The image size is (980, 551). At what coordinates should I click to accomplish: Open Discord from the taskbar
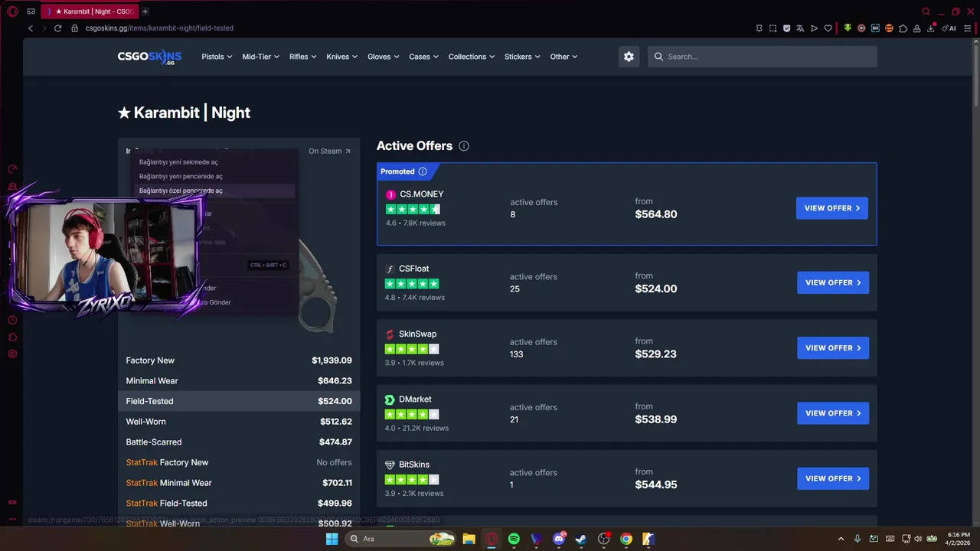click(559, 539)
